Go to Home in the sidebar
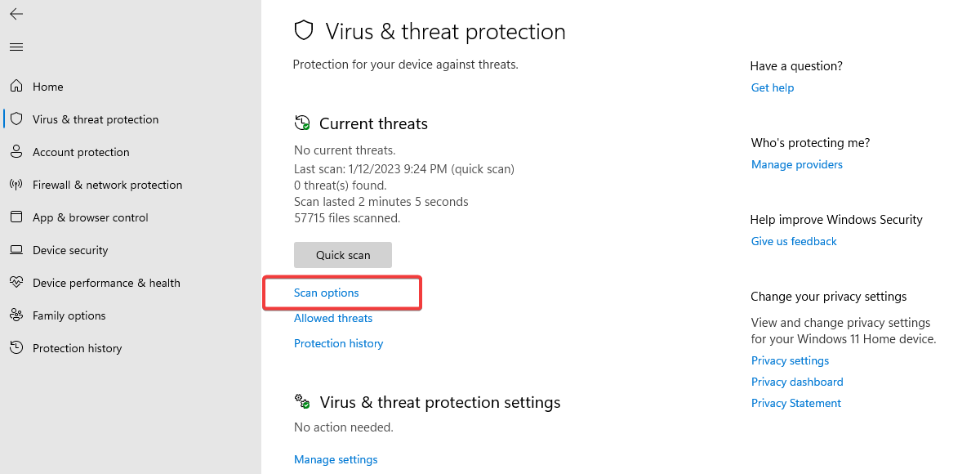 [x=47, y=87]
